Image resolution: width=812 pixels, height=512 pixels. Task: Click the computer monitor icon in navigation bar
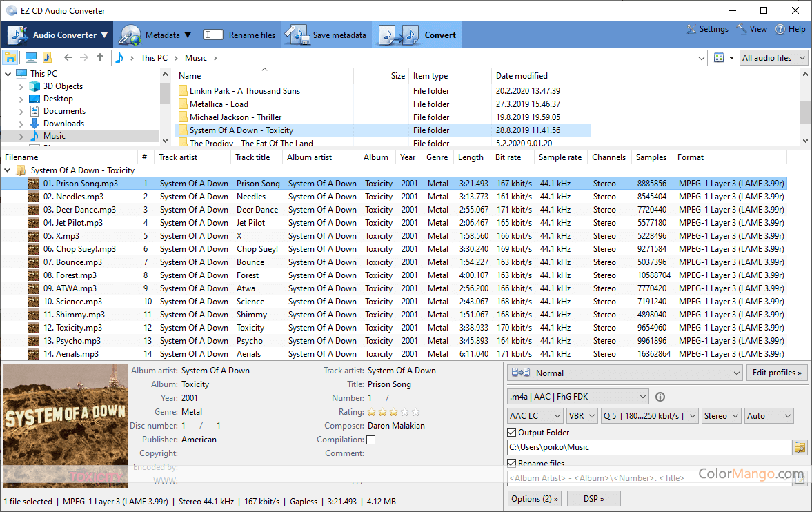coord(31,57)
